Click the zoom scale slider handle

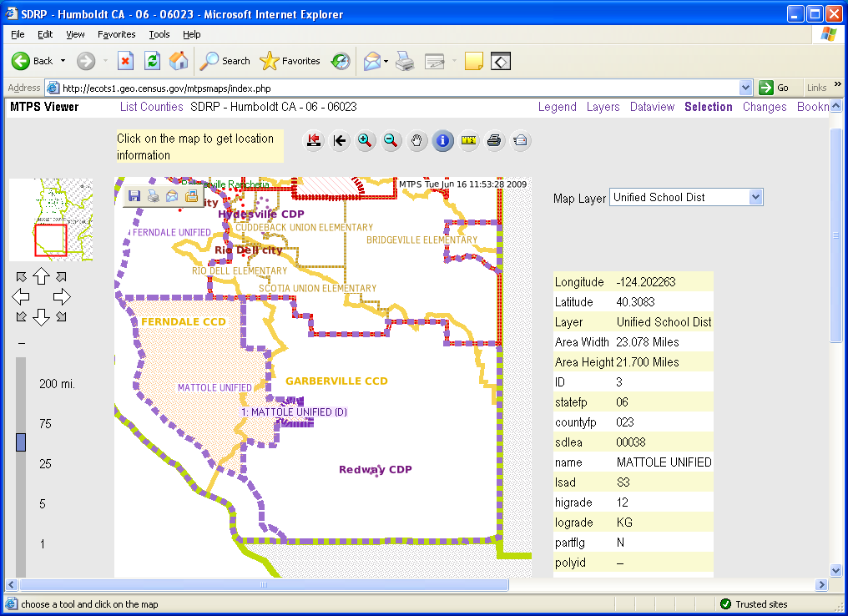tap(21, 442)
